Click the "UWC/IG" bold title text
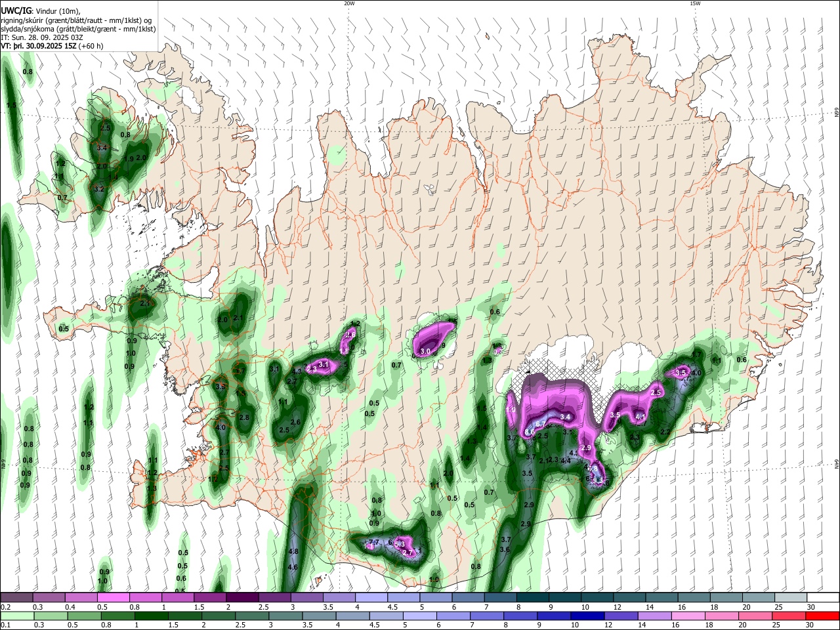The width and height of the screenshot is (840, 630). (x=16, y=10)
